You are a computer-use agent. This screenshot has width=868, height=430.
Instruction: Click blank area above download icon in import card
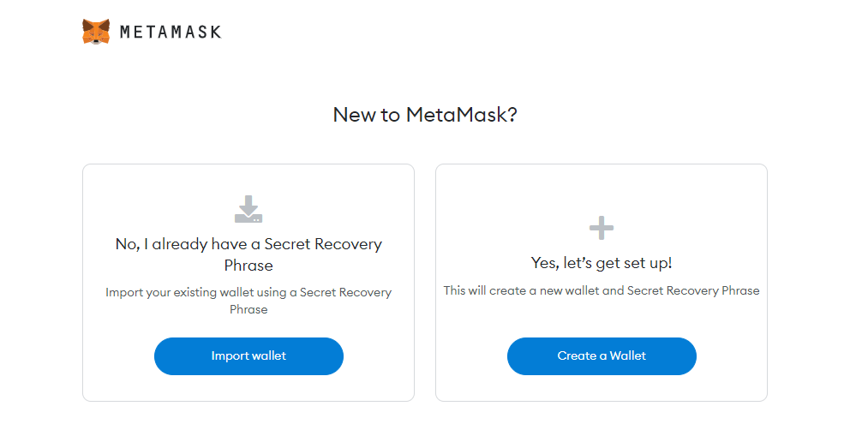point(248,178)
